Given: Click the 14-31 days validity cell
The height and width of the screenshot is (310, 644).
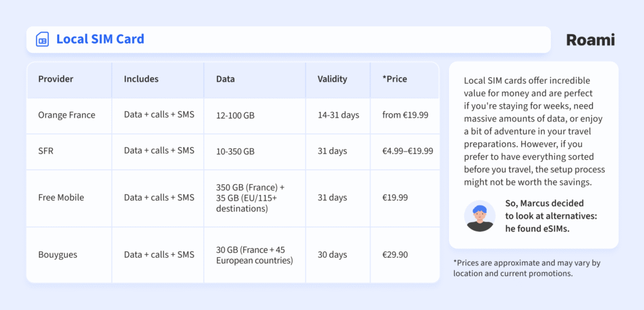Looking at the screenshot, I should click(x=338, y=116).
